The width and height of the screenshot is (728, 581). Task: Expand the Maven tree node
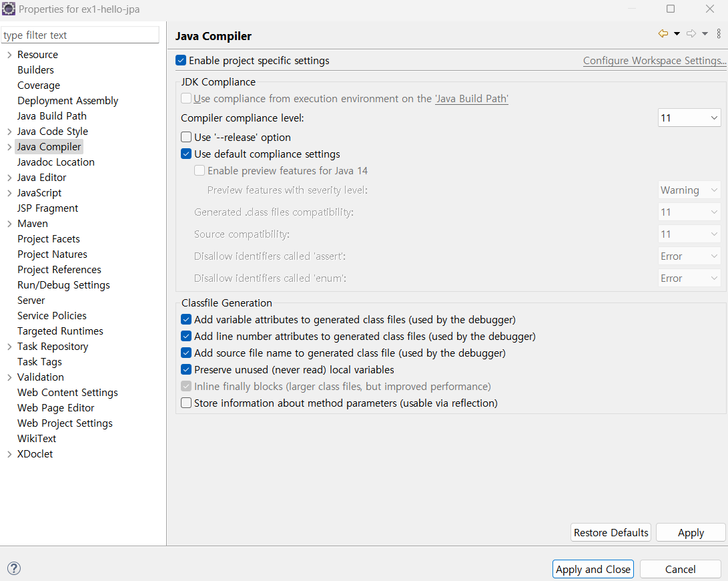point(9,224)
